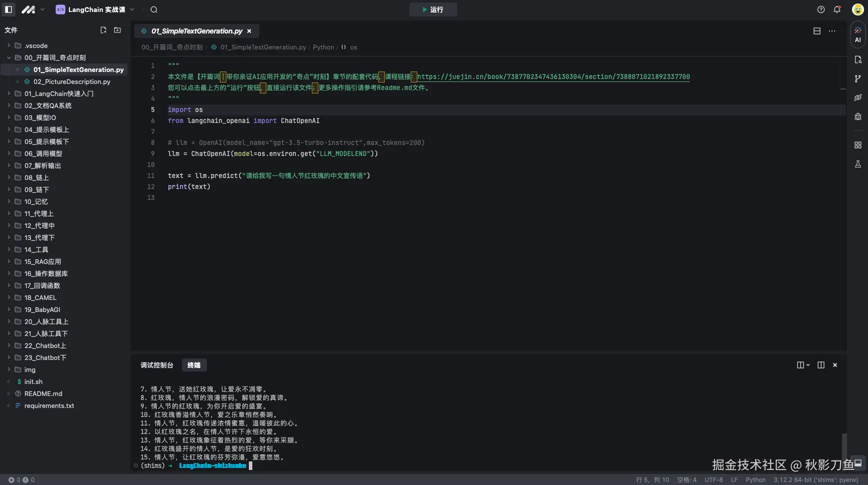Open the source control branch icon
The width and height of the screenshot is (868, 485).
point(858,78)
